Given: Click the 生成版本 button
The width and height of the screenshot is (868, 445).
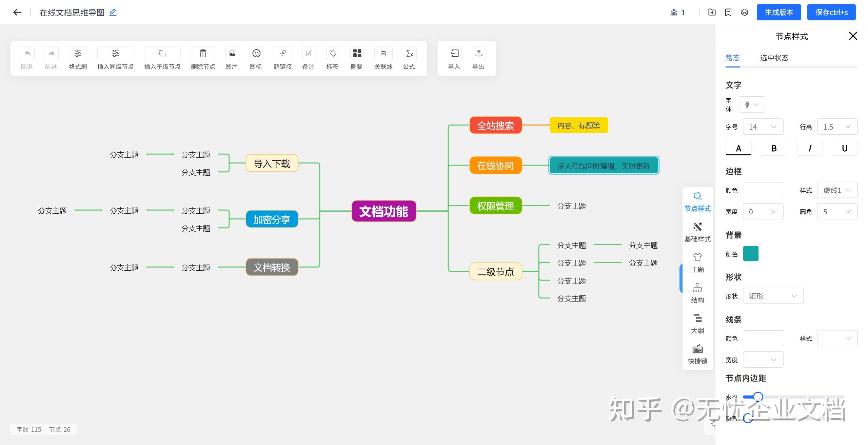Looking at the screenshot, I should (779, 12).
